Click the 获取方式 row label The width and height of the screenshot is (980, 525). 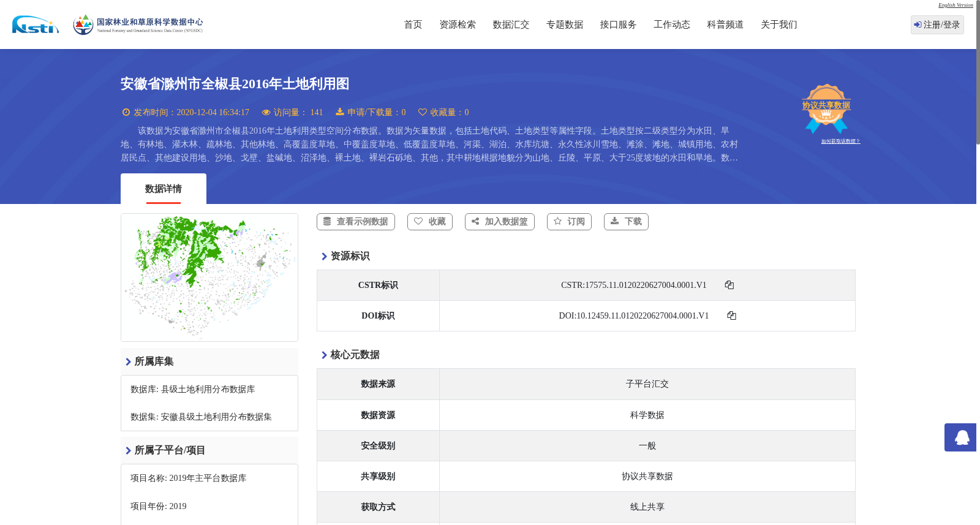pyautogui.click(x=378, y=507)
